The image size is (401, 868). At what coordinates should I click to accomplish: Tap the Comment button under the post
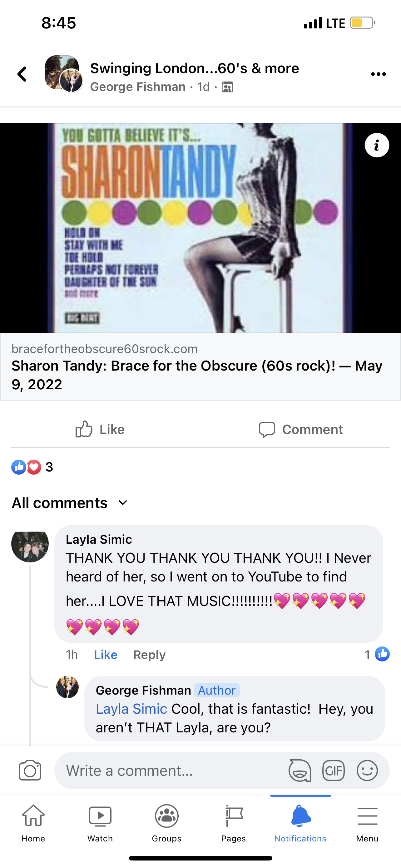click(301, 429)
